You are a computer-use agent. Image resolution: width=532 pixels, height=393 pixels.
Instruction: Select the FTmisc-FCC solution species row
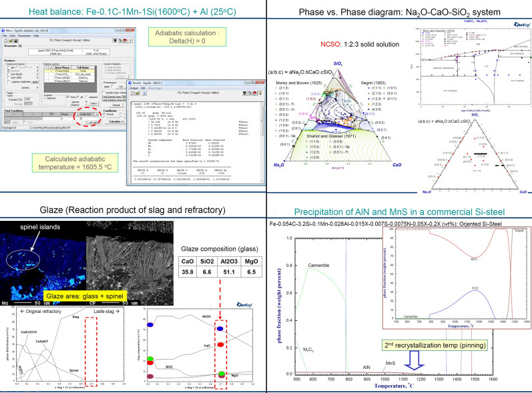[69, 74]
